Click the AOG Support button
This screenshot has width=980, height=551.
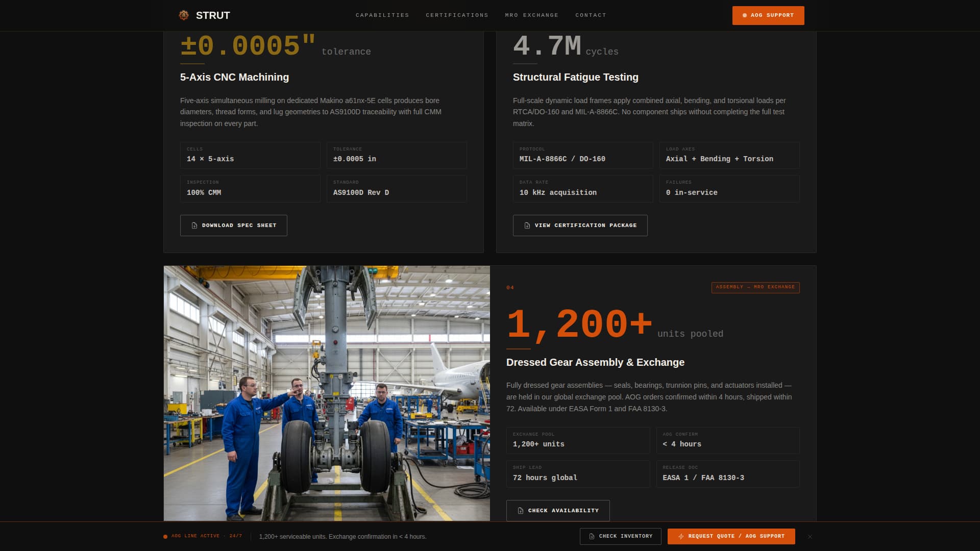click(768, 15)
